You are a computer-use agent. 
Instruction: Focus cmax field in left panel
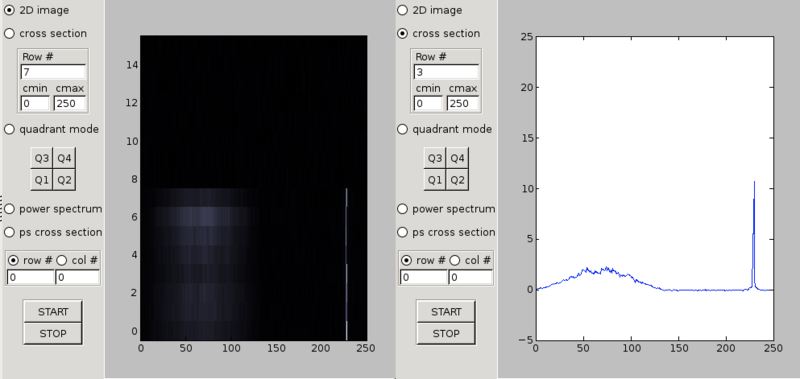pyautogui.click(x=69, y=104)
